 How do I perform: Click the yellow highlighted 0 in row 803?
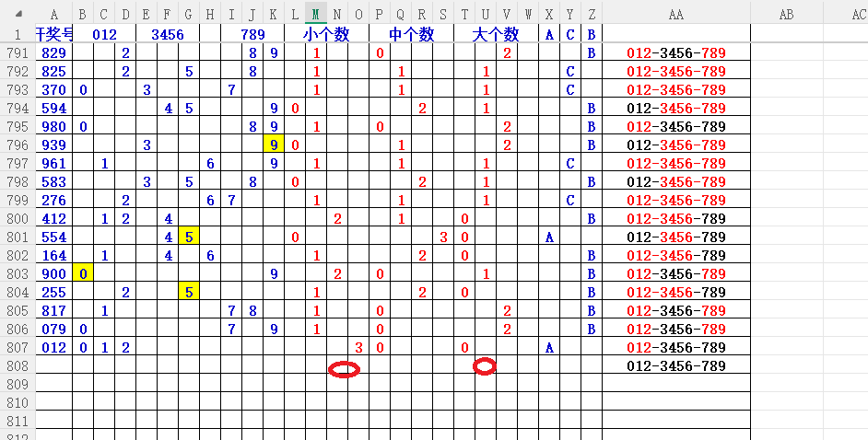pos(83,274)
